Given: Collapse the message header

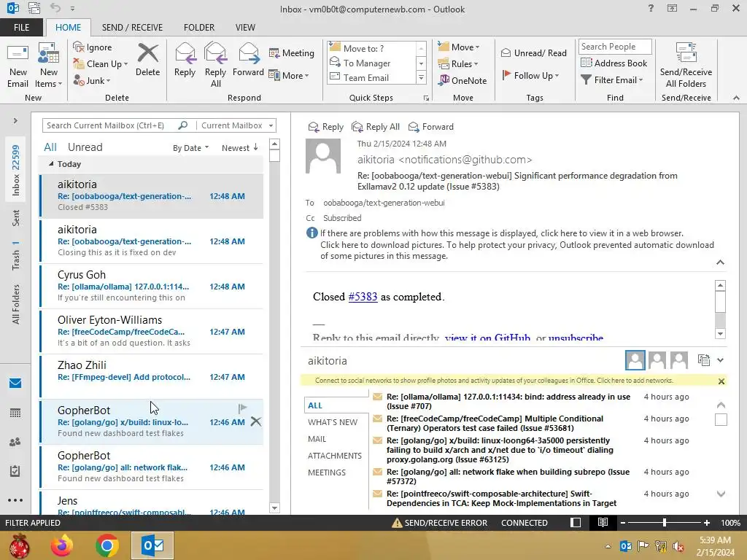Looking at the screenshot, I should pos(720,262).
